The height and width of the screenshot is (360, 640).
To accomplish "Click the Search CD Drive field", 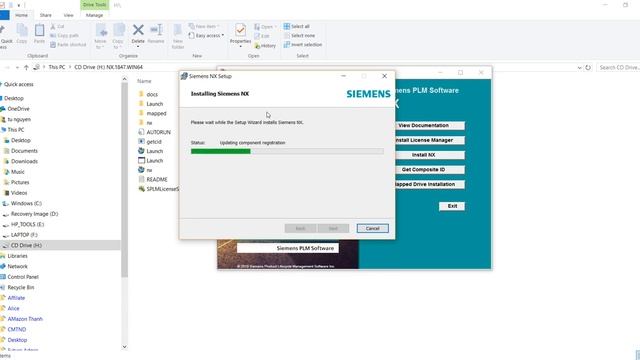I will (618, 67).
